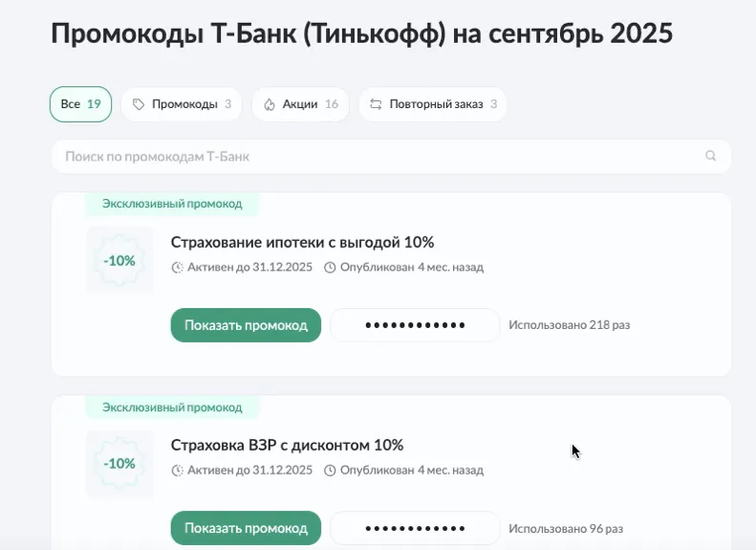The height and width of the screenshot is (550, 756).
Task: Click the -10% badge on mortgage insurance offer
Action: (x=119, y=260)
